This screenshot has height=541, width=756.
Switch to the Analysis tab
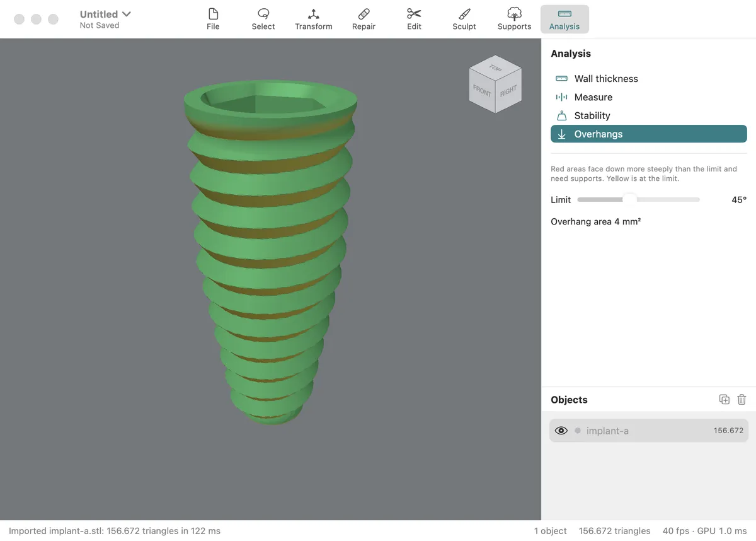pos(564,19)
